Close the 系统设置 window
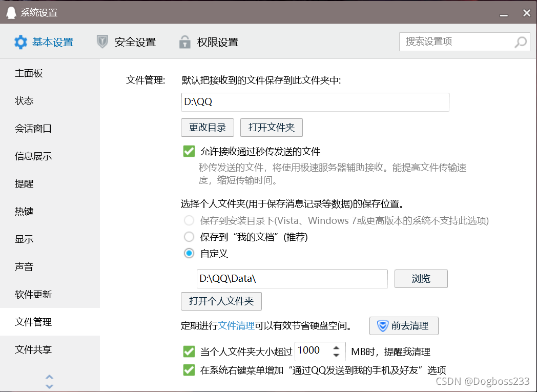Viewport: 537px width, 392px height. pos(526,13)
